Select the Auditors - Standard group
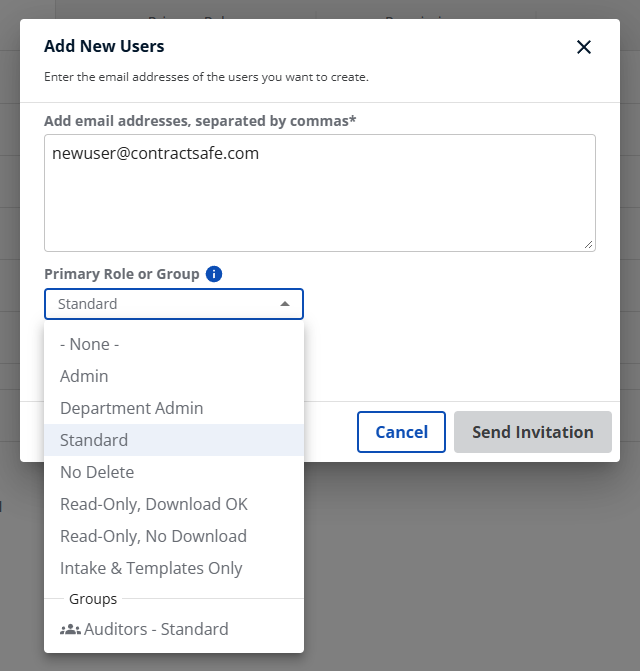The height and width of the screenshot is (671, 640). coord(156,630)
